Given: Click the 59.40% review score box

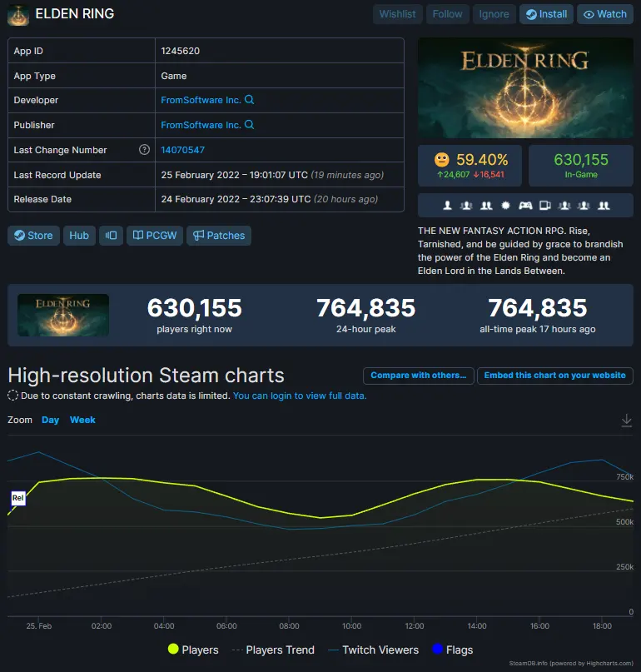Looking at the screenshot, I should 470,166.
